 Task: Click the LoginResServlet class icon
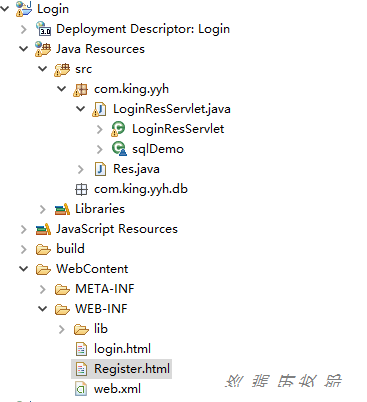(118, 129)
